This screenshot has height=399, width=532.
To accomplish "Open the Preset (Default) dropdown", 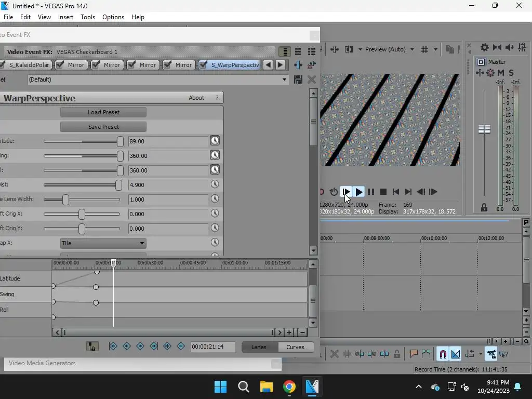I will (284, 79).
